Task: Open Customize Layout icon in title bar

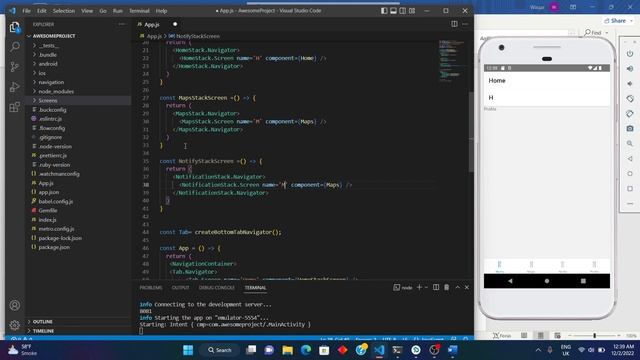Action: pyautogui.click(x=412, y=11)
